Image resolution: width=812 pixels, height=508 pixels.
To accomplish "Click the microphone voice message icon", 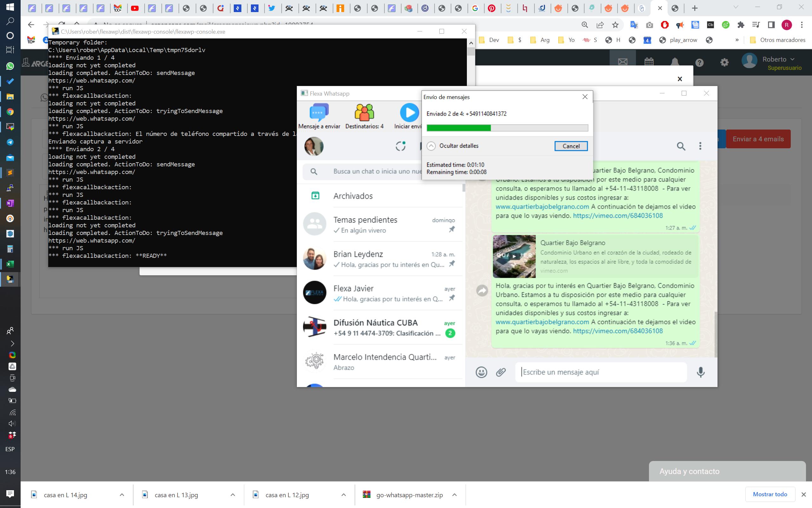I will pos(701,372).
